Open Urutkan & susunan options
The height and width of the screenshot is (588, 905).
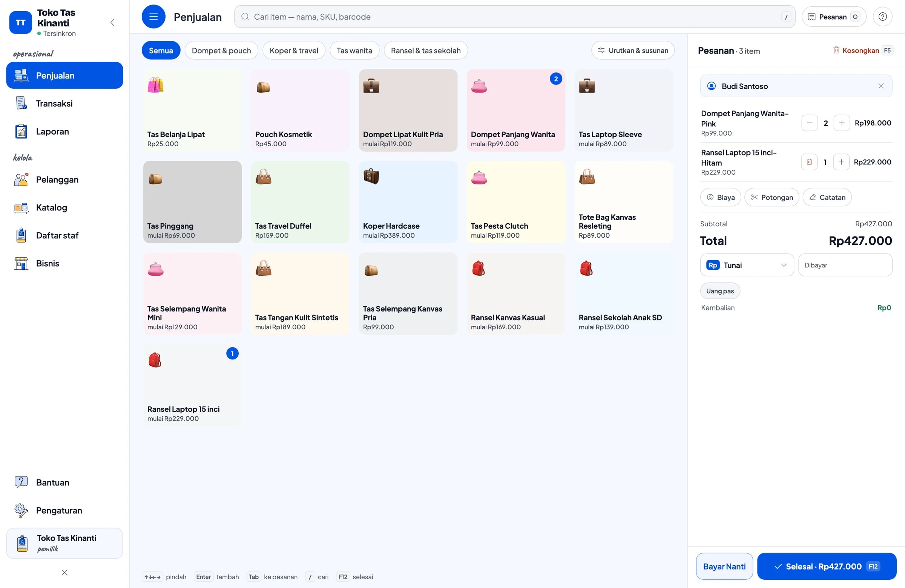[x=633, y=51]
